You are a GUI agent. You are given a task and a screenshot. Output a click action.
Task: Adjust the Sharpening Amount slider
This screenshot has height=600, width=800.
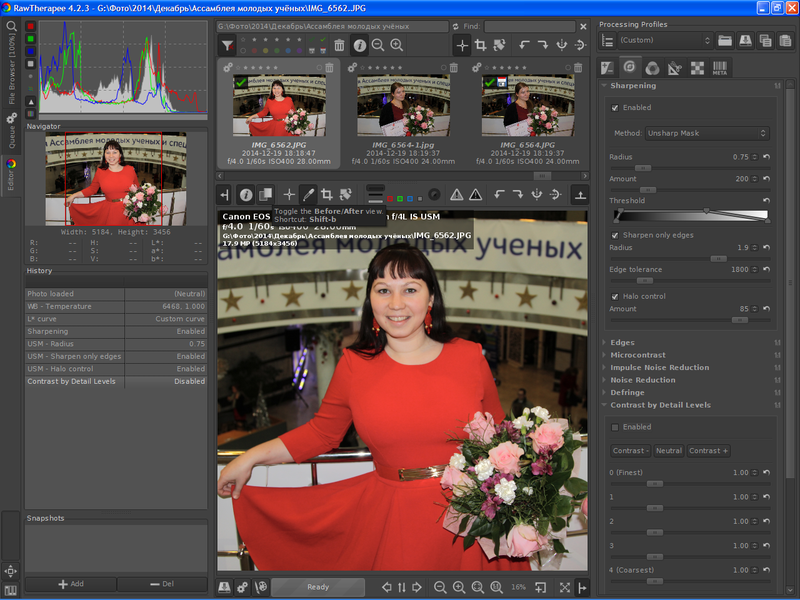pyautogui.click(x=647, y=189)
